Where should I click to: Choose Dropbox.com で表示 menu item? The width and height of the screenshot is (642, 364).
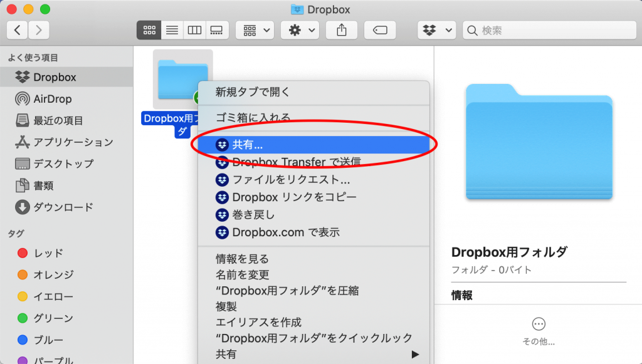(313, 232)
